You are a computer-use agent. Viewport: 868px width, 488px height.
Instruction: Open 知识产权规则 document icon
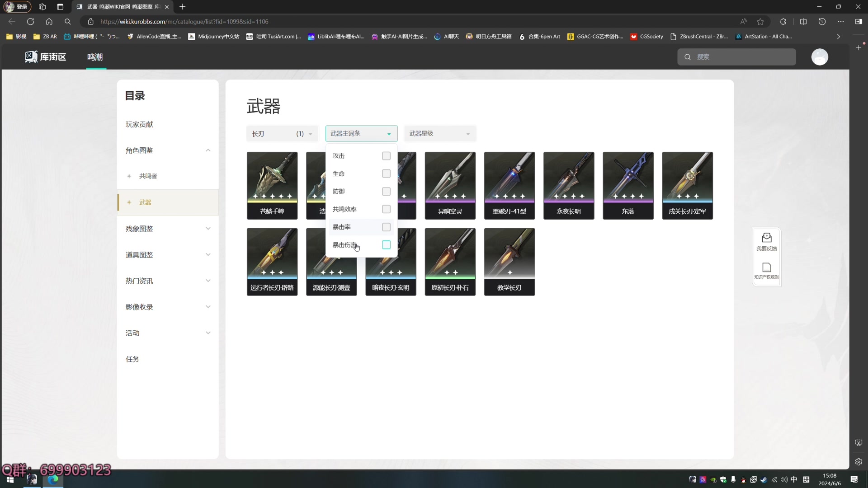pyautogui.click(x=767, y=271)
